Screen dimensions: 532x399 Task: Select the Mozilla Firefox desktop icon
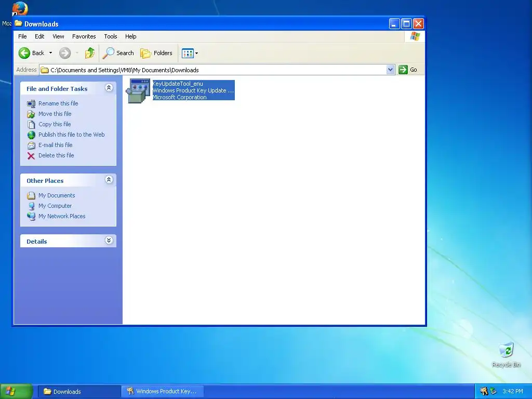[20, 8]
